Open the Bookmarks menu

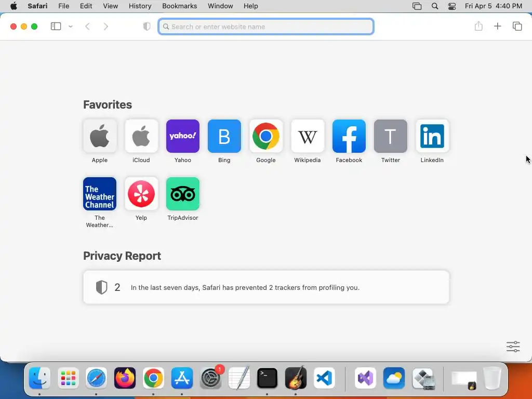pyautogui.click(x=179, y=6)
